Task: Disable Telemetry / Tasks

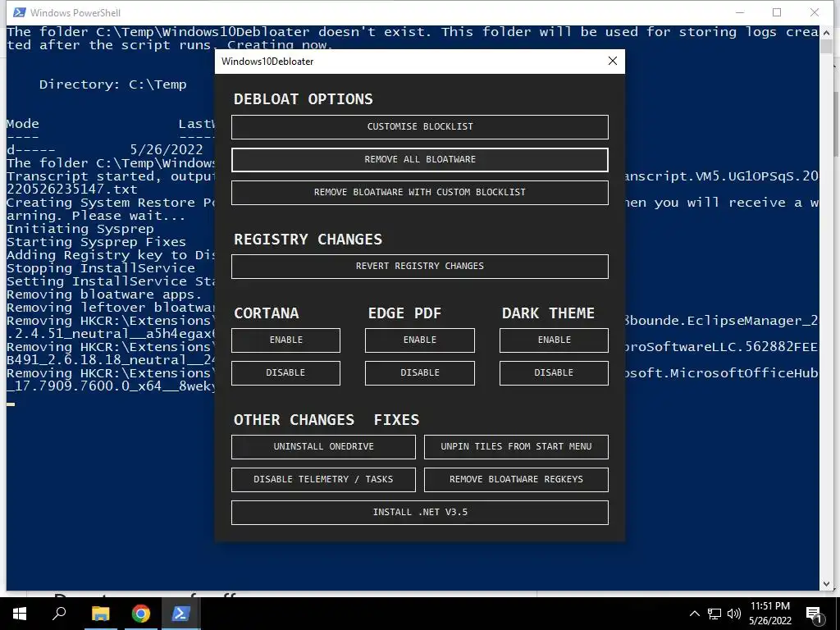Action: 323,479
